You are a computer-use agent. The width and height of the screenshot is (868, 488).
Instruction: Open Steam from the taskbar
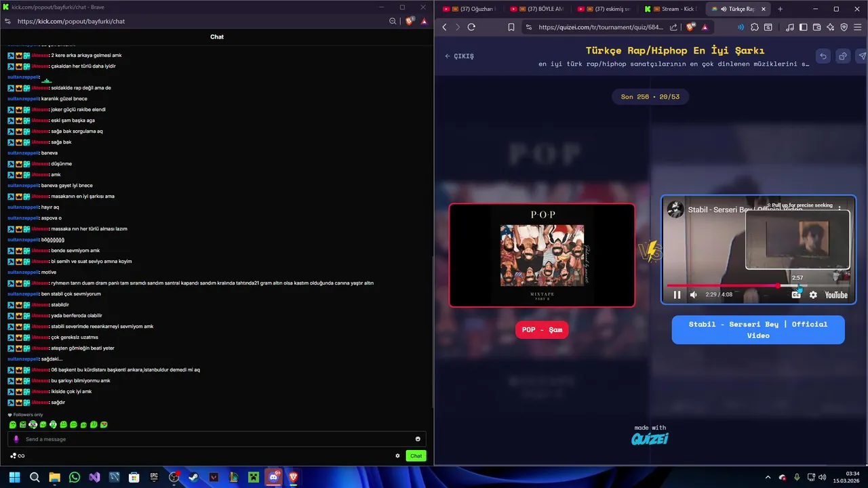click(194, 477)
